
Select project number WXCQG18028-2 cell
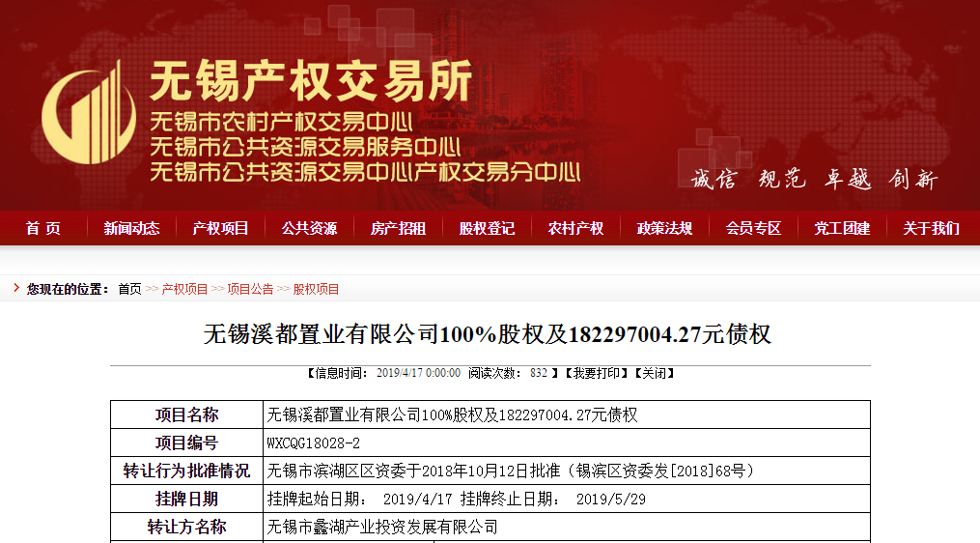point(566,443)
